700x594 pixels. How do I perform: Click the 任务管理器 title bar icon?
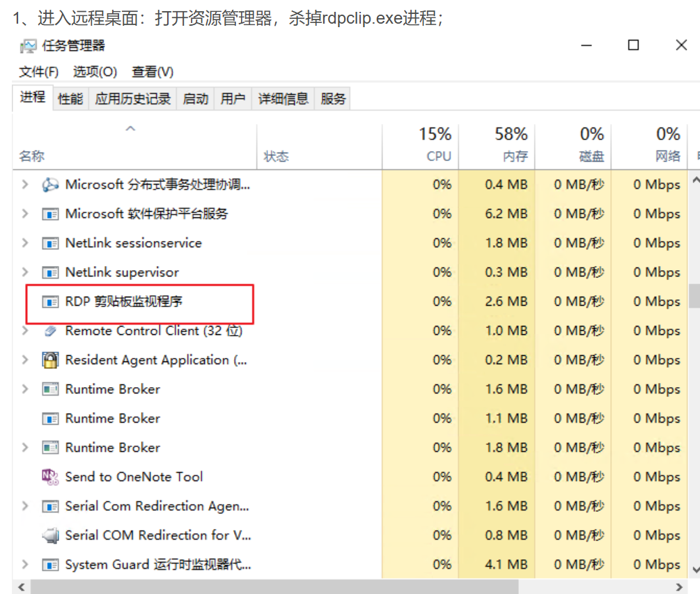[27, 45]
